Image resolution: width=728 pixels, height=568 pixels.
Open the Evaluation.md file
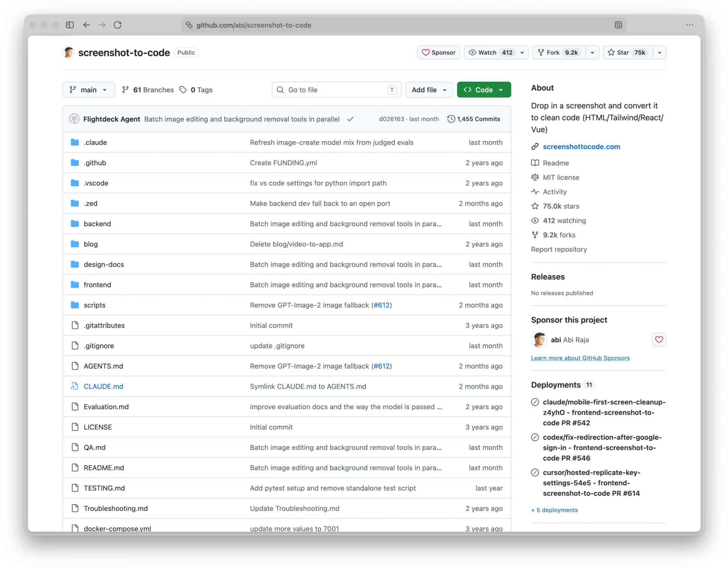pyautogui.click(x=106, y=407)
